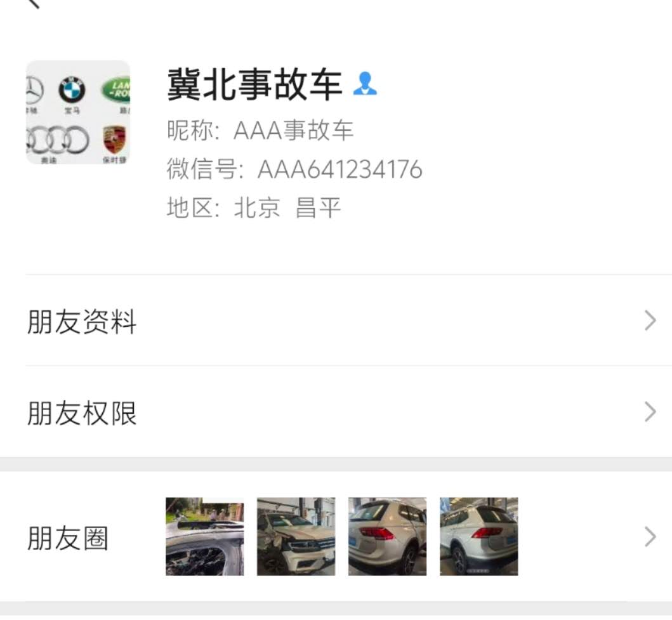Screen dimensions: 672x620
Task: Tap the back arrow at top left
Action: coord(34,3)
